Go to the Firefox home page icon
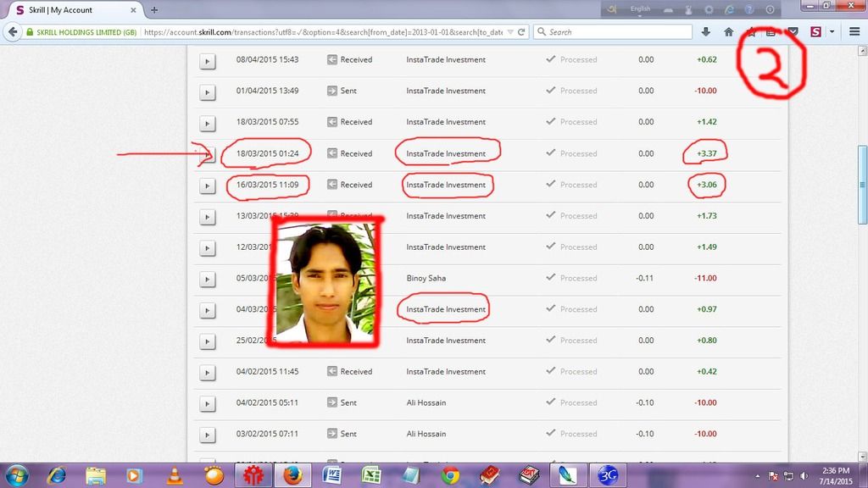 coord(728,32)
